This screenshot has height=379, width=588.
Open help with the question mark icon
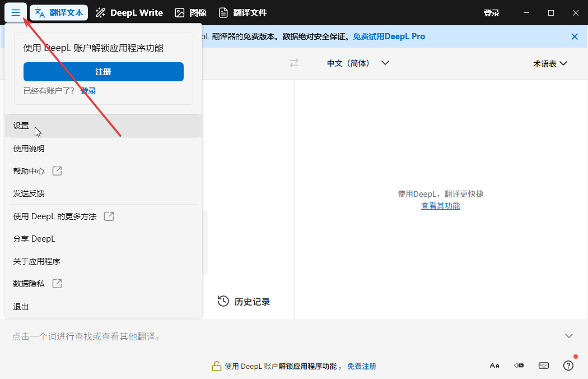568,365
